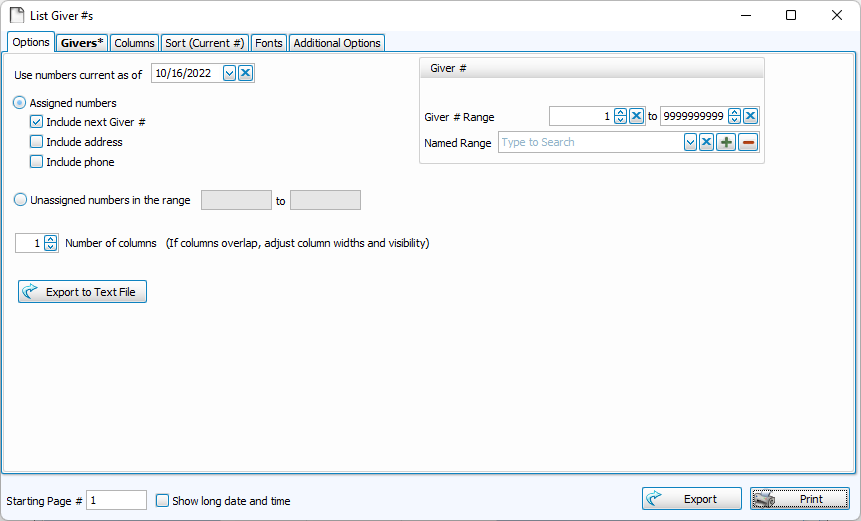Remove named range with red minus icon
This screenshot has width=861, height=521.
coord(748,143)
